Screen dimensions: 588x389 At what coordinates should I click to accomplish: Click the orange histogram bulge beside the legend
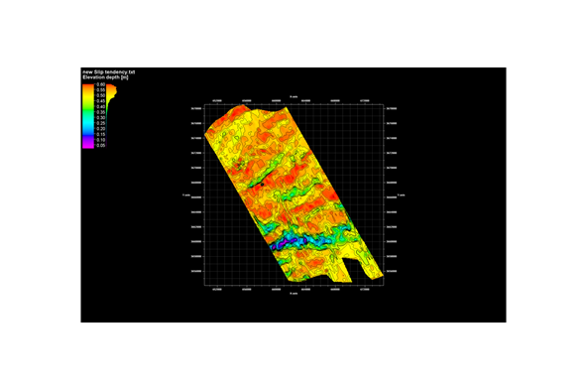[111, 90]
